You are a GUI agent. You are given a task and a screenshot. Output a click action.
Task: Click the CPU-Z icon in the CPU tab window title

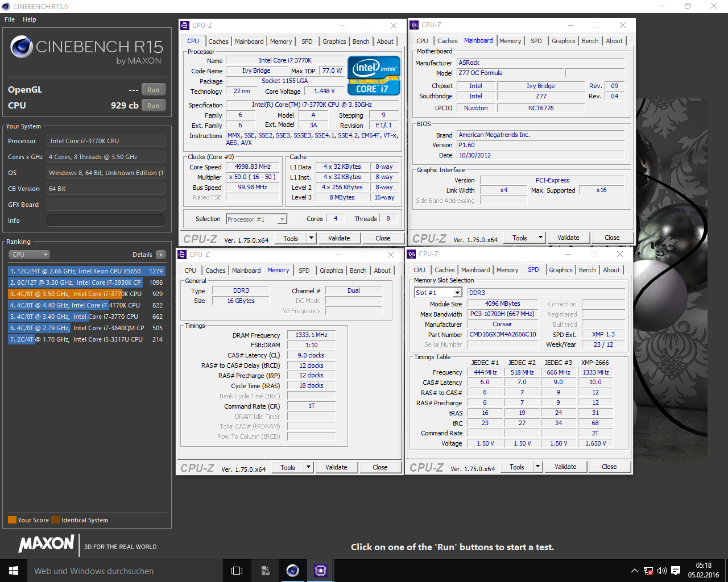point(185,26)
